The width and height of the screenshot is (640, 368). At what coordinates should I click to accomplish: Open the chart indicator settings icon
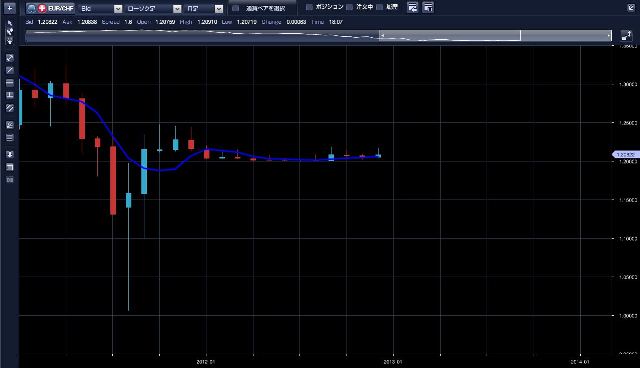click(10, 125)
